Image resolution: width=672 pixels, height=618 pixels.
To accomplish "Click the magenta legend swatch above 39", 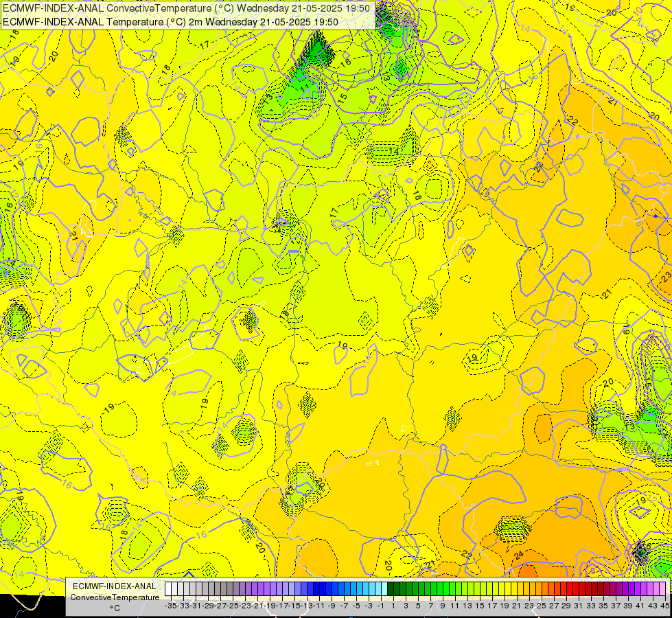I will pyautogui.click(x=625, y=589).
